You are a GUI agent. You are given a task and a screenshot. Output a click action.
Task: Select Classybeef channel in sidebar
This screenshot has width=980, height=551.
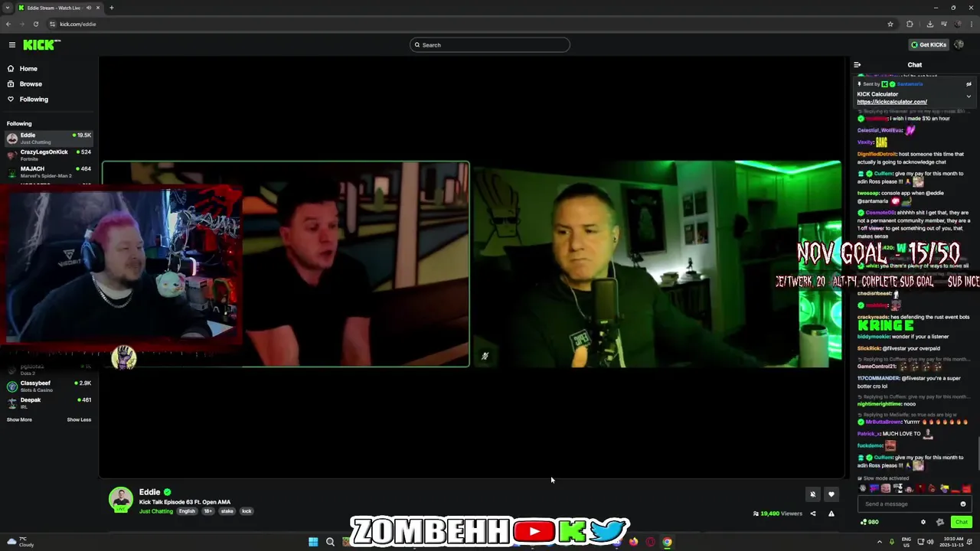point(49,386)
